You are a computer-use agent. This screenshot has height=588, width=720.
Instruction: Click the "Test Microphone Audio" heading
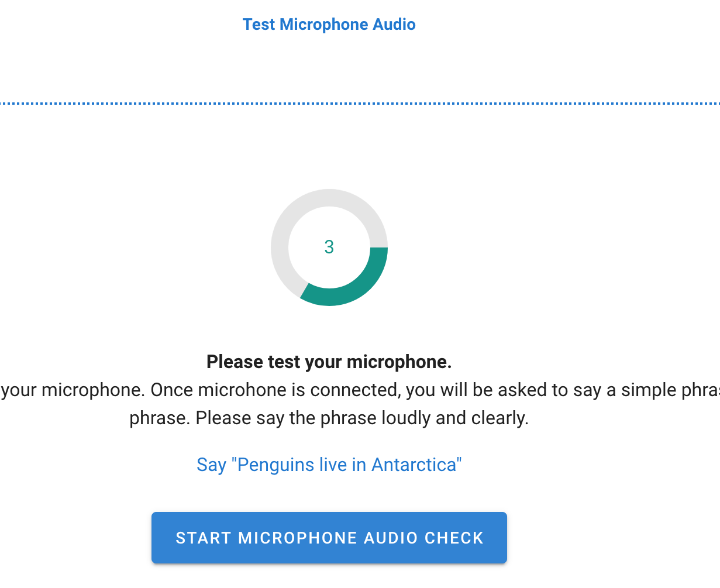point(329,25)
